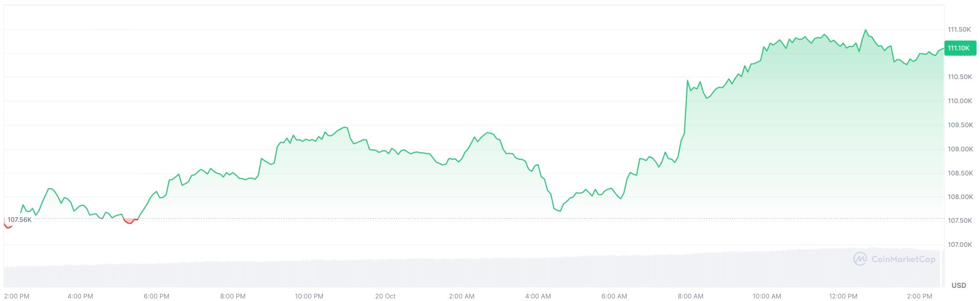980x301 pixels.
Task: Click the 110.00K price axis label
Action: [960, 101]
